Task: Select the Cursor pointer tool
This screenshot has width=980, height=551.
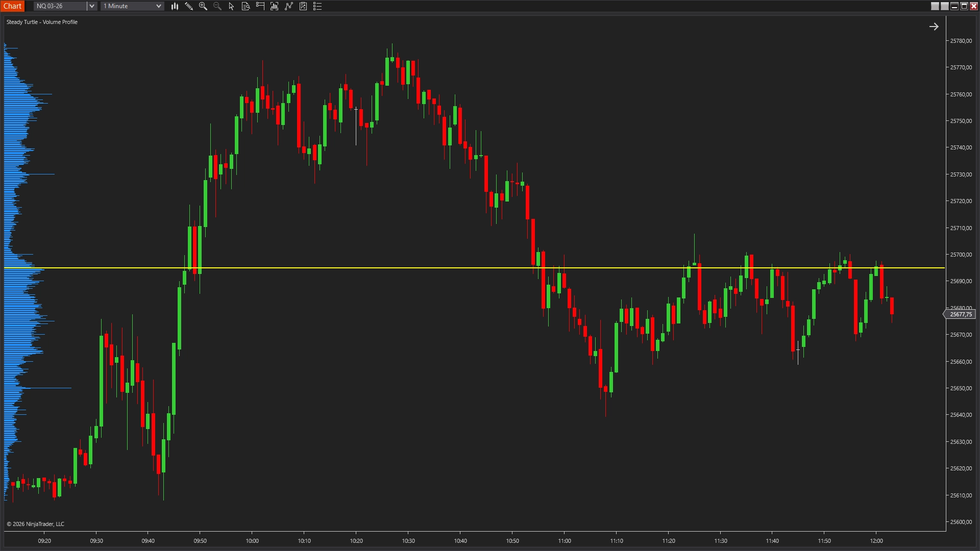Action: click(231, 6)
